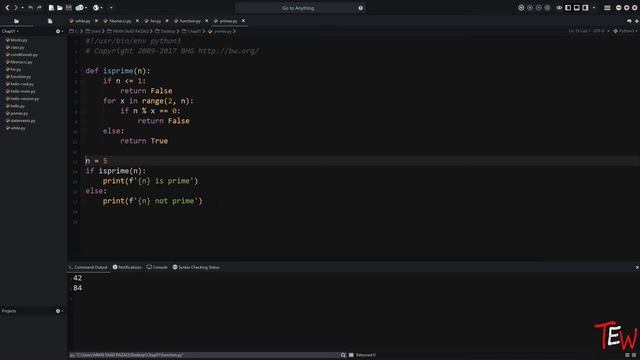This screenshot has height=360, width=640.
Task: Click the command line field in bottom pane
Action: pos(204,355)
